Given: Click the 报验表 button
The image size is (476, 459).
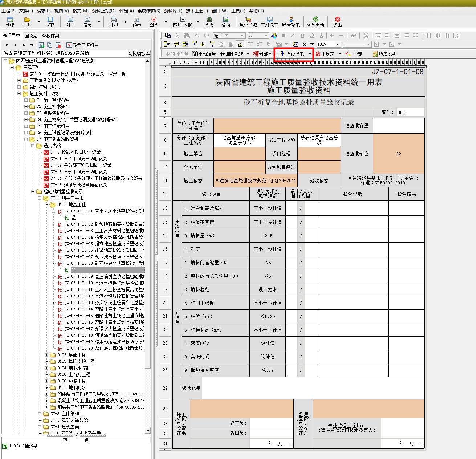Looking at the screenshot, I should (x=325, y=54).
